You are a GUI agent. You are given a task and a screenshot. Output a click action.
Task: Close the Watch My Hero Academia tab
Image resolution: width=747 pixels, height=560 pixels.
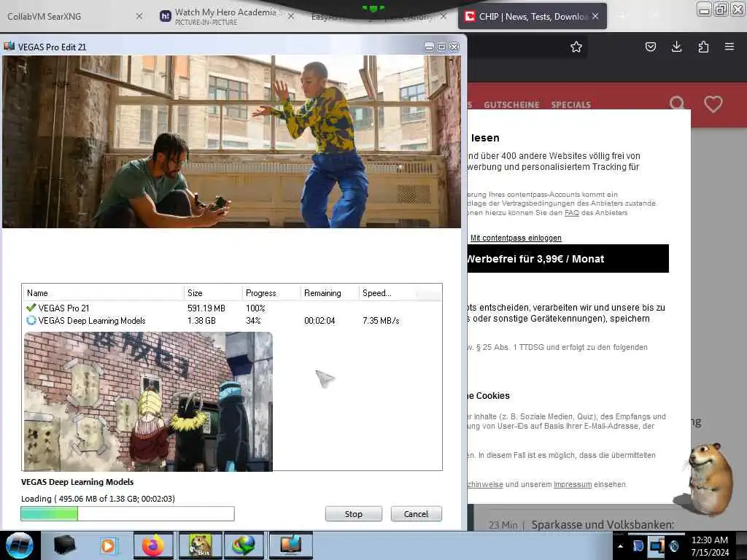tap(291, 16)
